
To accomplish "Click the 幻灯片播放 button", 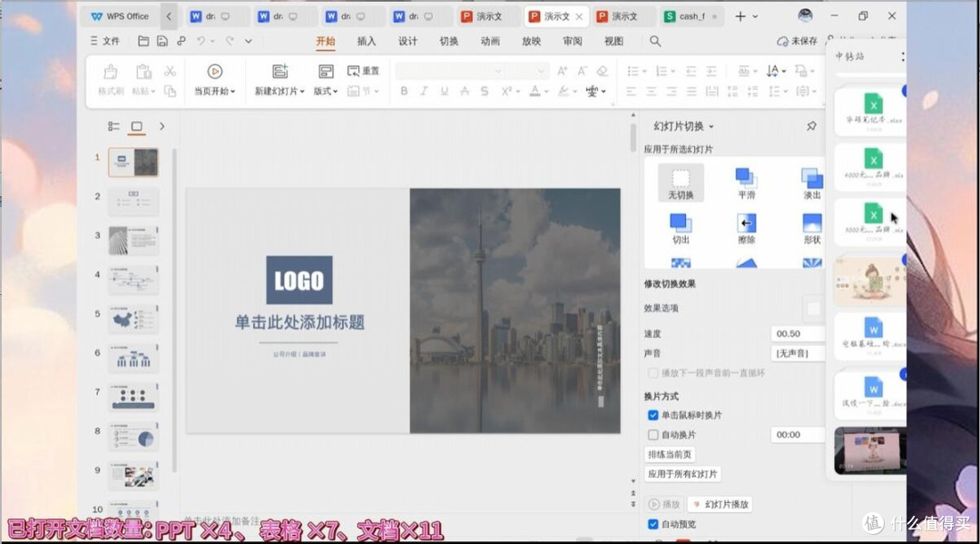I will click(720, 505).
